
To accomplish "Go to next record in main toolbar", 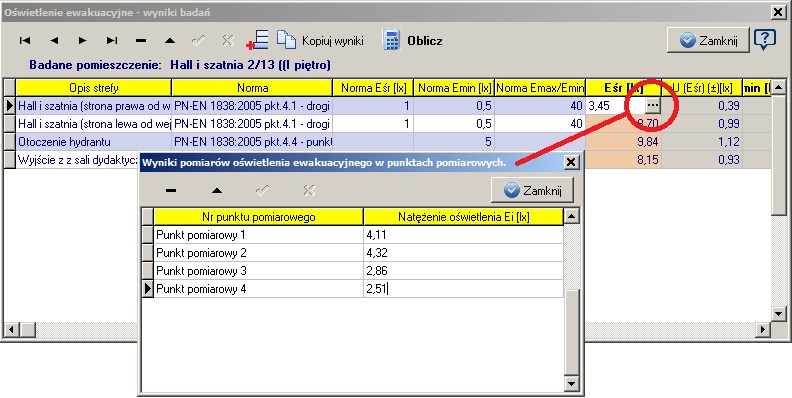I will click(x=83, y=40).
